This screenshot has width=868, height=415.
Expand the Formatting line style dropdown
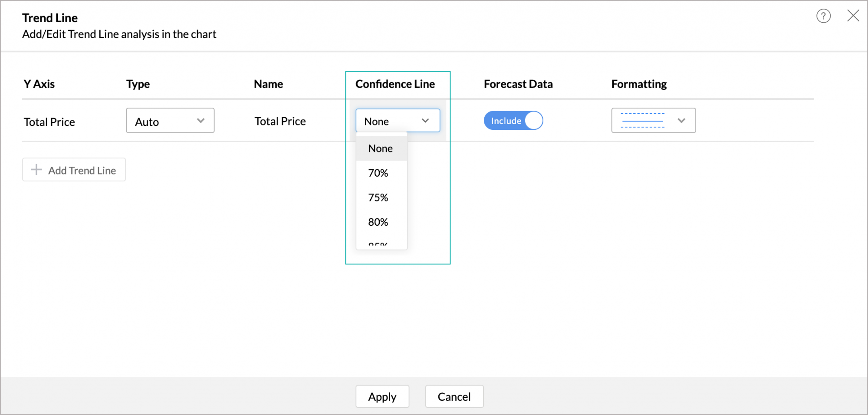click(x=653, y=121)
